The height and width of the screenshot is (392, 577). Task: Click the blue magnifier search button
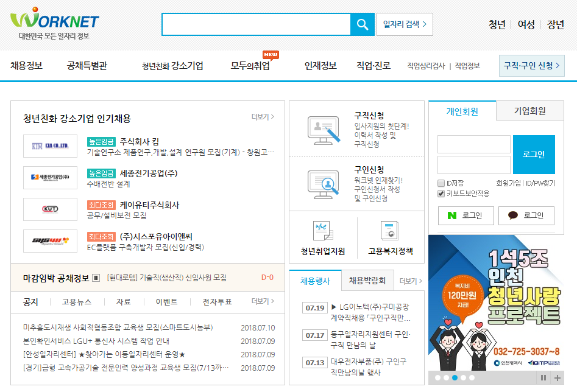point(362,24)
